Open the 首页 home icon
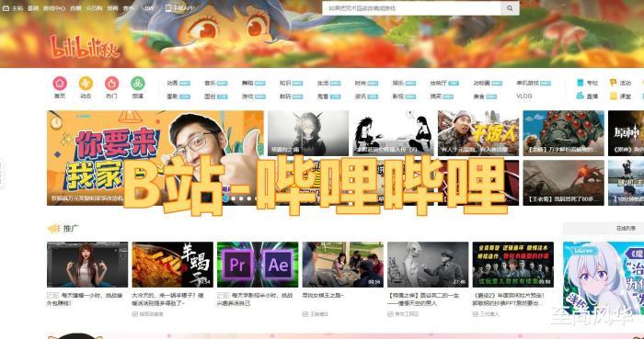The image size is (644, 339). pyautogui.click(x=60, y=84)
